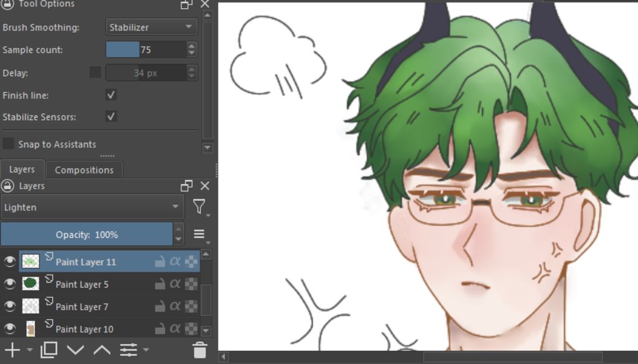Toggle alpha lock on Paint Layer 10
This screenshot has width=638, height=364.
click(191, 329)
